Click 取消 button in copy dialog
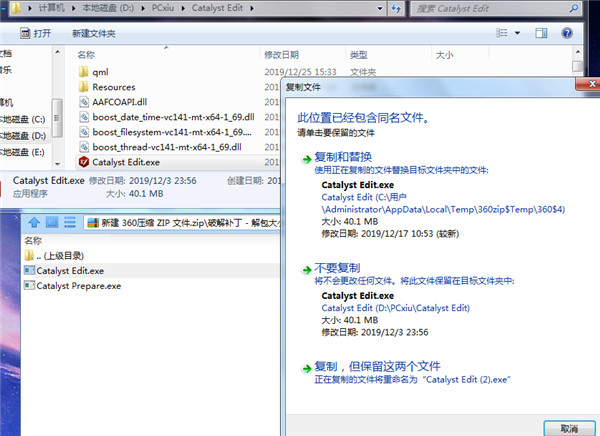The width and height of the screenshot is (600, 436). (569, 428)
